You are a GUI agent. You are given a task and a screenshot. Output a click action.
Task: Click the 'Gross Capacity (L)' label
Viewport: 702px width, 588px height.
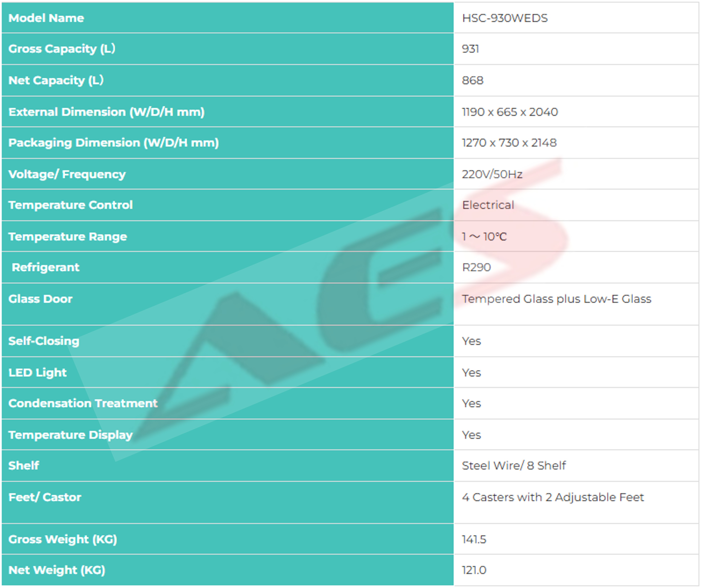click(x=62, y=49)
